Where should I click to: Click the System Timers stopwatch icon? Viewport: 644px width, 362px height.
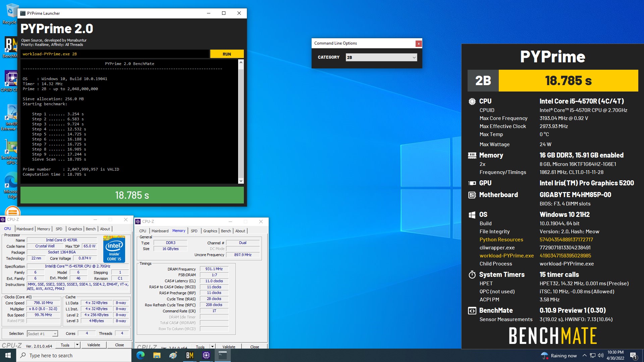click(x=472, y=275)
